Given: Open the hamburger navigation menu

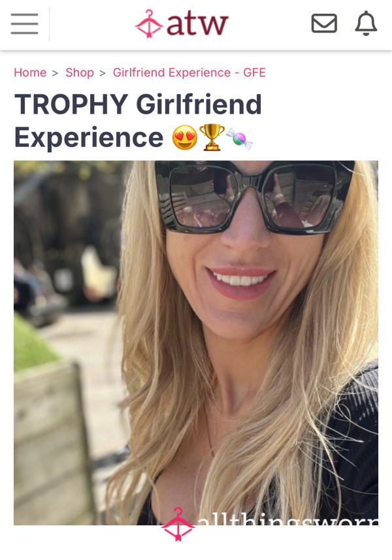Looking at the screenshot, I should point(24,24).
